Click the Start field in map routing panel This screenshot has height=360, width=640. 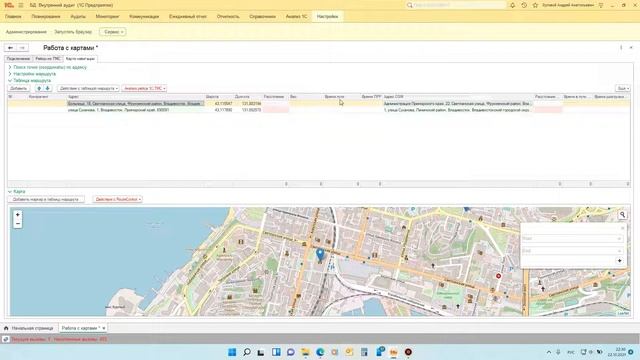(x=572, y=238)
